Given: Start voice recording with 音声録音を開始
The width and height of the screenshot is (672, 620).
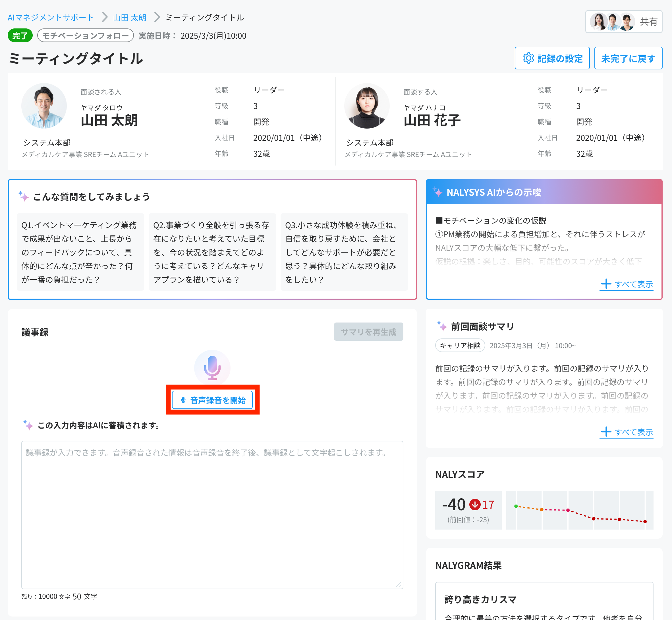Looking at the screenshot, I should click(x=212, y=400).
